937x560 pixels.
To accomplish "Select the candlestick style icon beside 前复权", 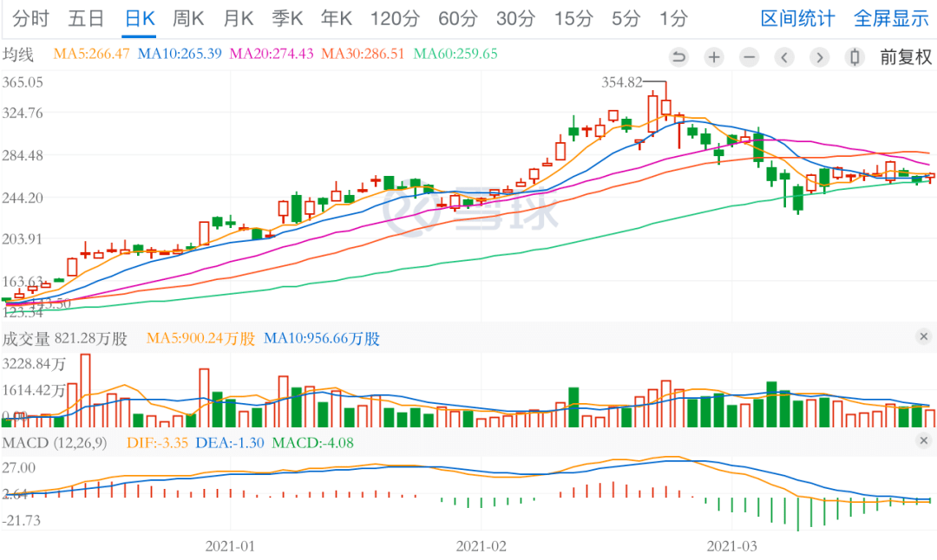I will 855,56.
